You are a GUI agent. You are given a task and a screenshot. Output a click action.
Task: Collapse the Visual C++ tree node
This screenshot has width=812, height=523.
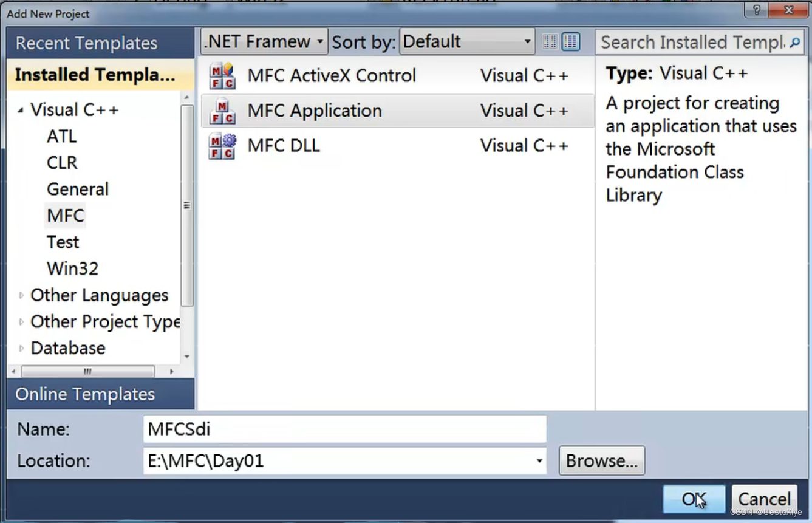[x=21, y=111]
